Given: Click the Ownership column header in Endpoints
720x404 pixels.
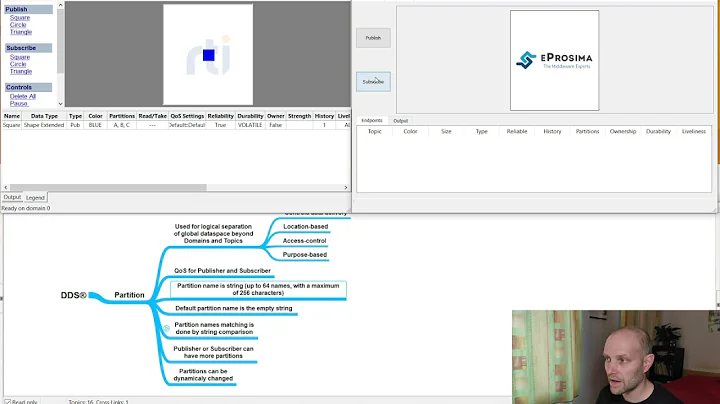Looking at the screenshot, I should [623, 131].
